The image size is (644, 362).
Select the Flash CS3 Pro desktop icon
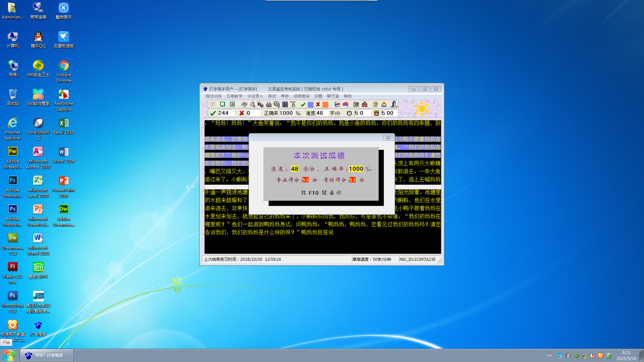tap(12, 273)
